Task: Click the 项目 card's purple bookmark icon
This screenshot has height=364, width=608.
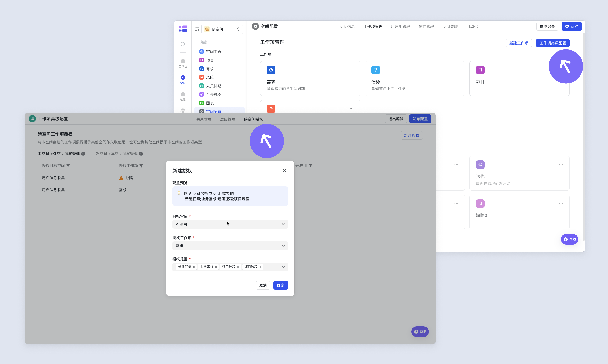Action: pyautogui.click(x=480, y=70)
